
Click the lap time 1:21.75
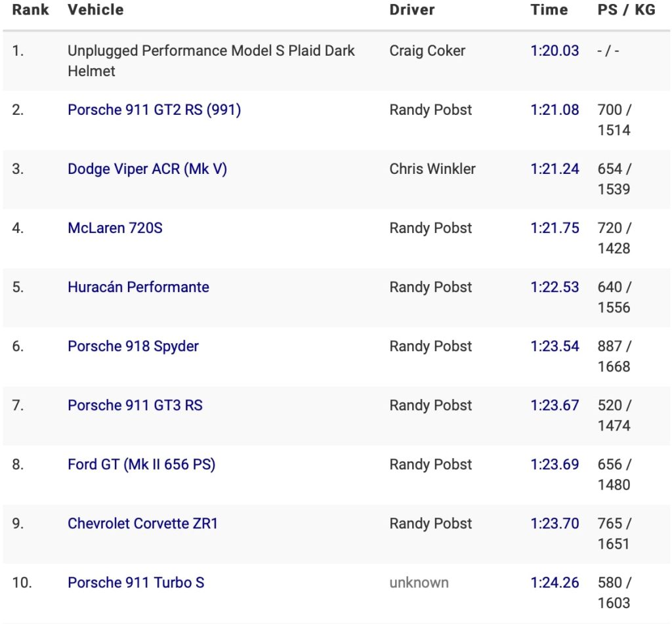[555, 228]
